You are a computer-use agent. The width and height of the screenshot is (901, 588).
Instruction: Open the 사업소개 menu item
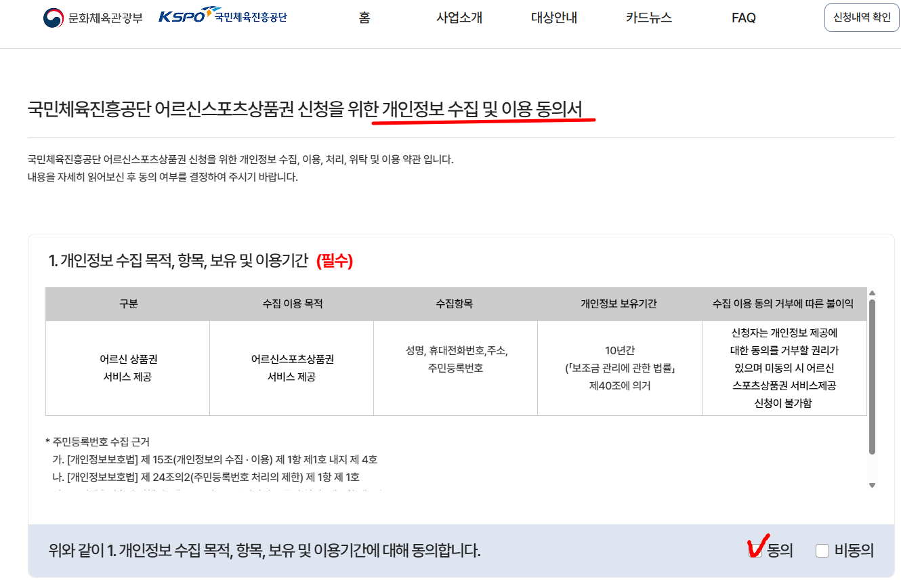click(459, 18)
